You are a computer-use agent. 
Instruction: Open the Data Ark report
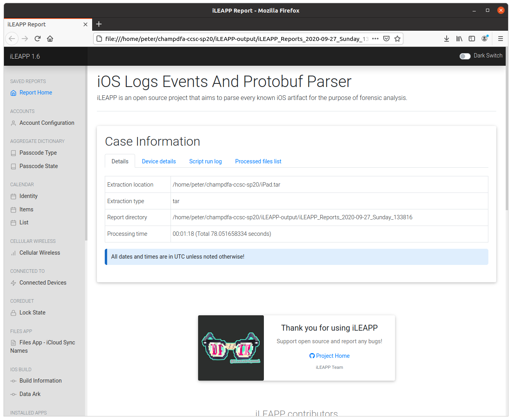pos(30,394)
